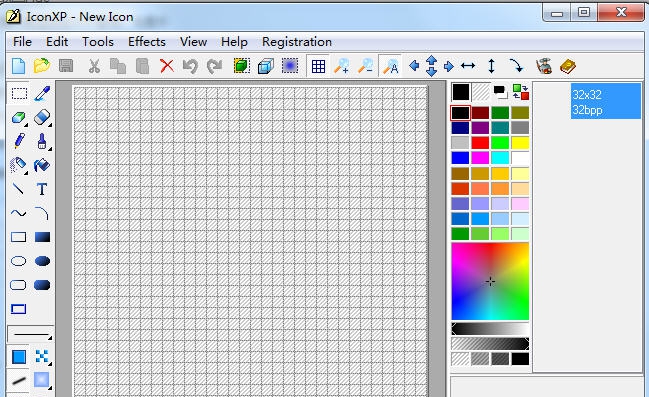The image size is (649, 397).
Task: Toggle the pixel grid display
Action: pyautogui.click(x=318, y=66)
